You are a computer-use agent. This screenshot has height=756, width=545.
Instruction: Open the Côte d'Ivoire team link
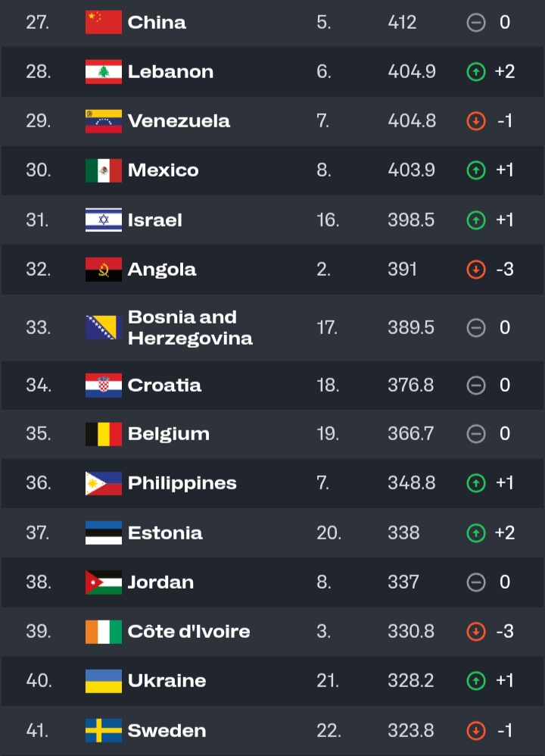[188, 632]
